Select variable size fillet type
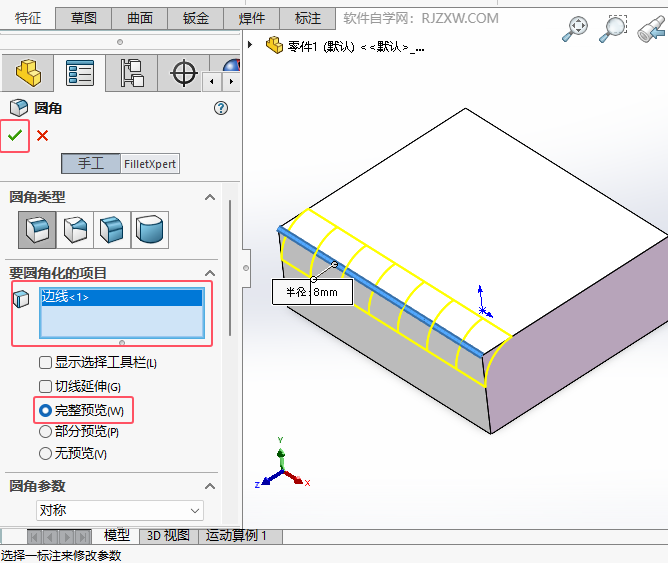Viewport: 668px width, 563px height. tap(75, 230)
